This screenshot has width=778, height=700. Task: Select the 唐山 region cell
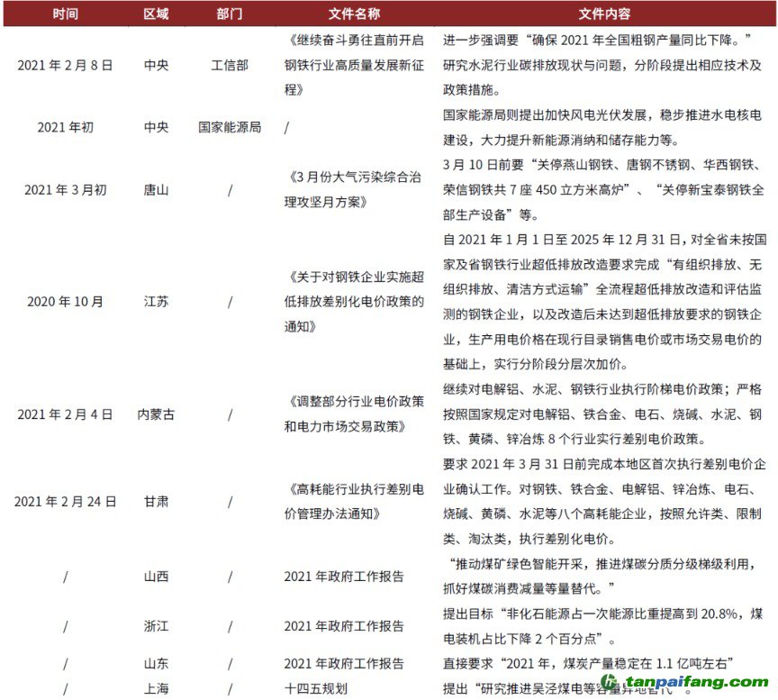tap(156, 189)
